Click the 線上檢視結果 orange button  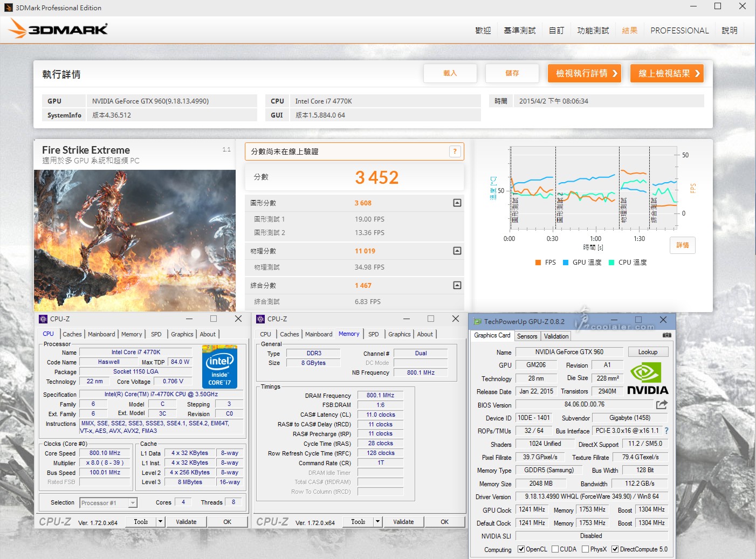pos(667,73)
